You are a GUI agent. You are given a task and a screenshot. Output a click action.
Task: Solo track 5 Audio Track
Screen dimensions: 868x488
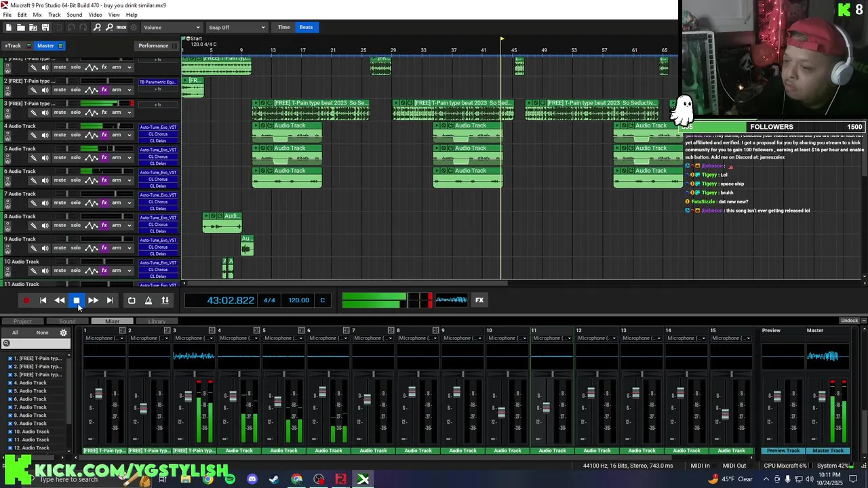click(75, 157)
